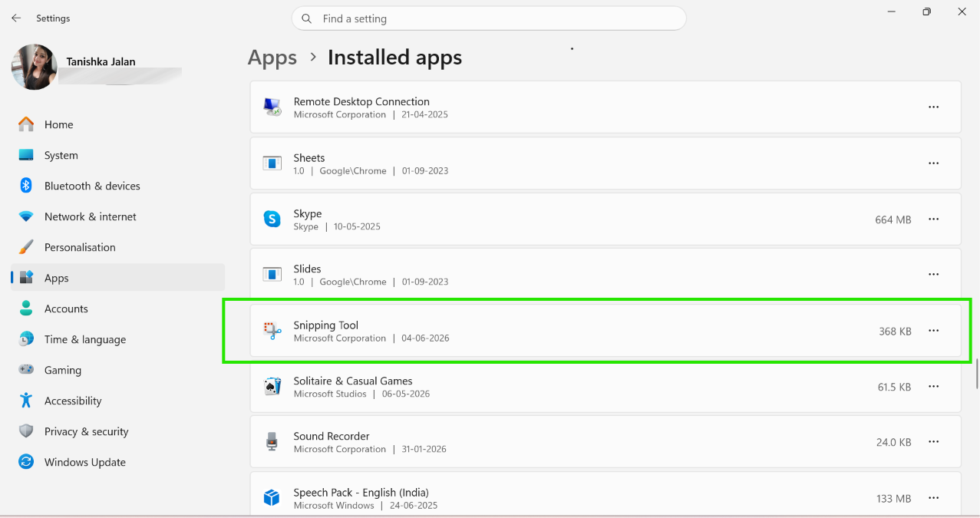Open more options for Sound Recorder
Viewport: 980px width, 518px height.
(933, 442)
